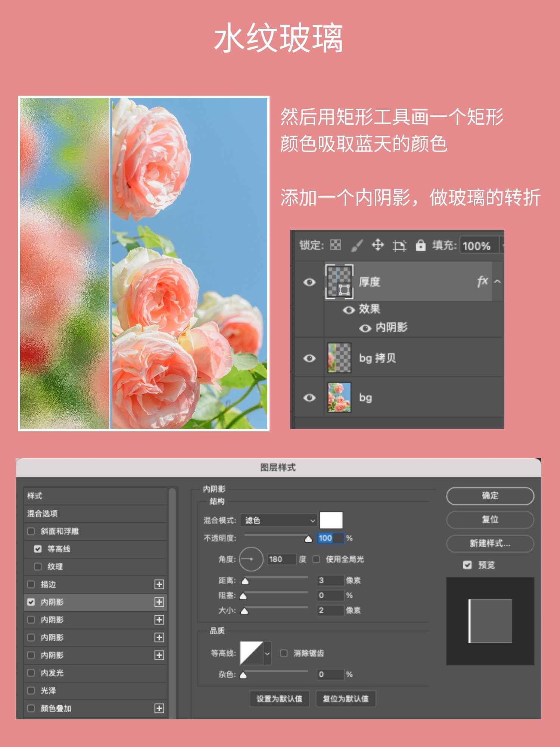560x747 pixels.
Task: Uncheck the active 内阴影 checkbox
Action: [x=31, y=602]
